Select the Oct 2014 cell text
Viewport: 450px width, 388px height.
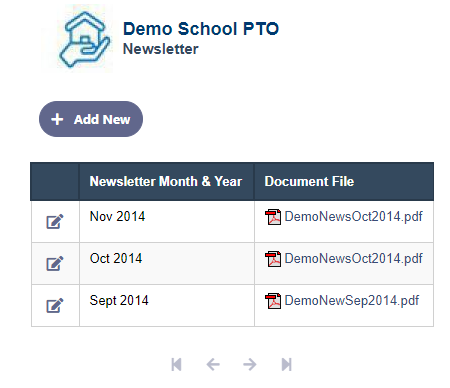coord(116,259)
